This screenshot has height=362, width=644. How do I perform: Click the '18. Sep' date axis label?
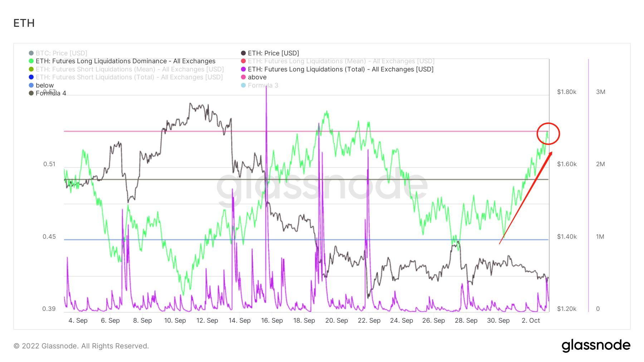pyautogui.click(x=304, y=321)
